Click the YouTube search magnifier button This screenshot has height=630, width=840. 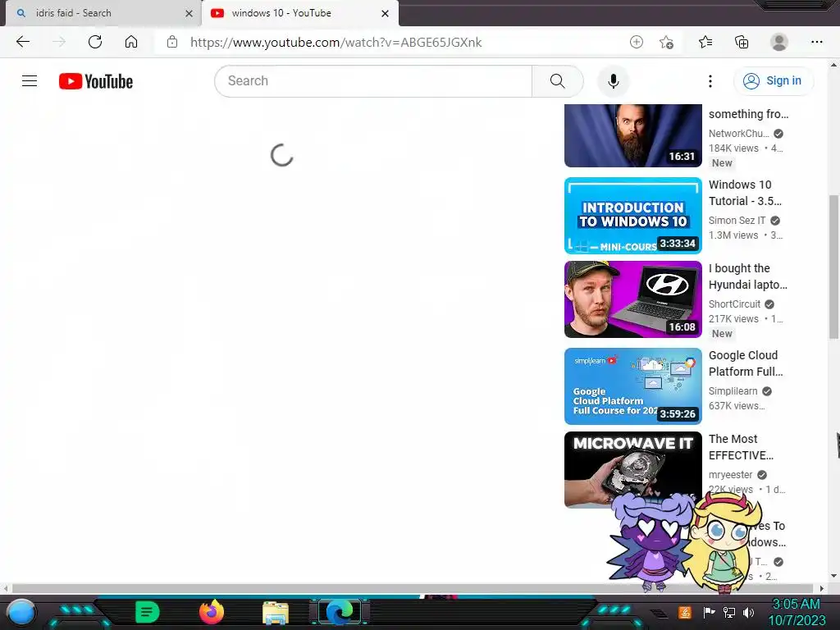557,81
